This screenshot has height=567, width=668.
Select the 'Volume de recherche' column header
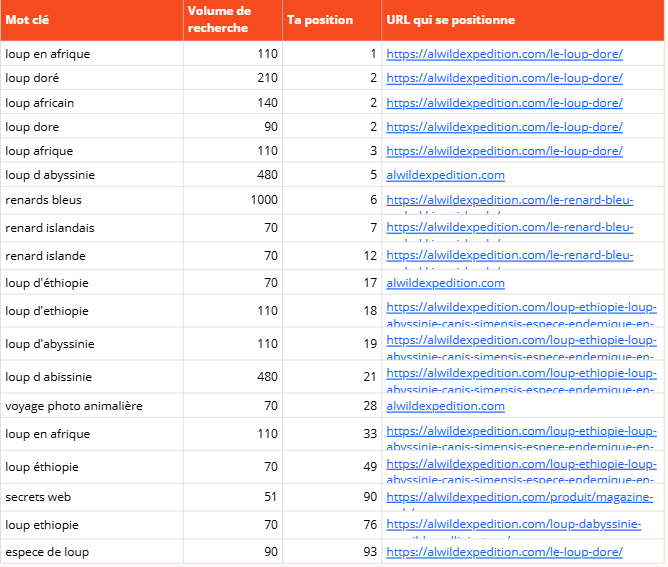tap(233, 20)
